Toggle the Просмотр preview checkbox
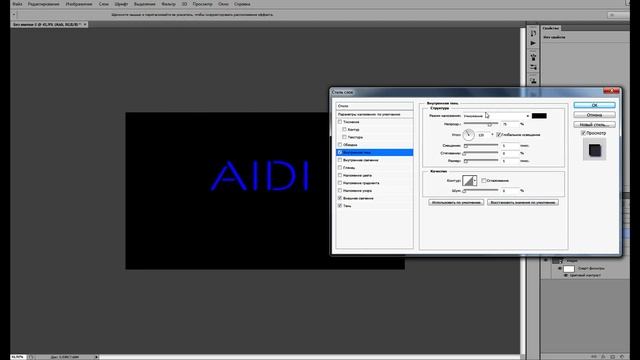This screenshot has height=360, width=640. pyautogui.click(x=583, y=133)
